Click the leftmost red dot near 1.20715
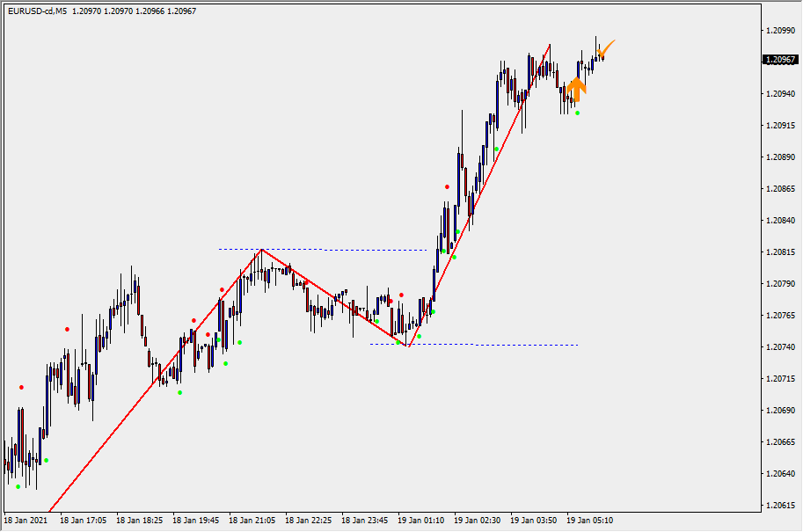This screenshot has height=532, width=803. click(22, 387)
